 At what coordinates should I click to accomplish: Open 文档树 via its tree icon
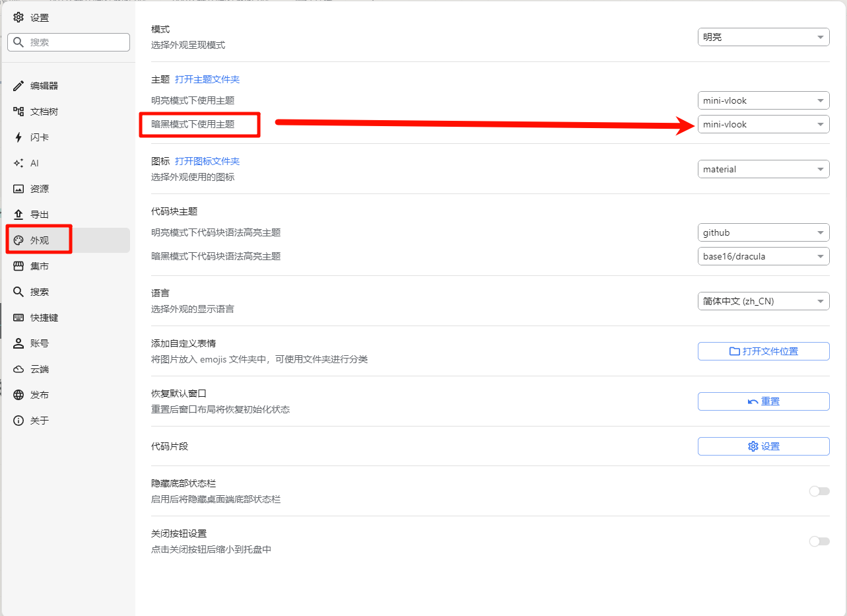pyautogui.click(x=18, y=112)
